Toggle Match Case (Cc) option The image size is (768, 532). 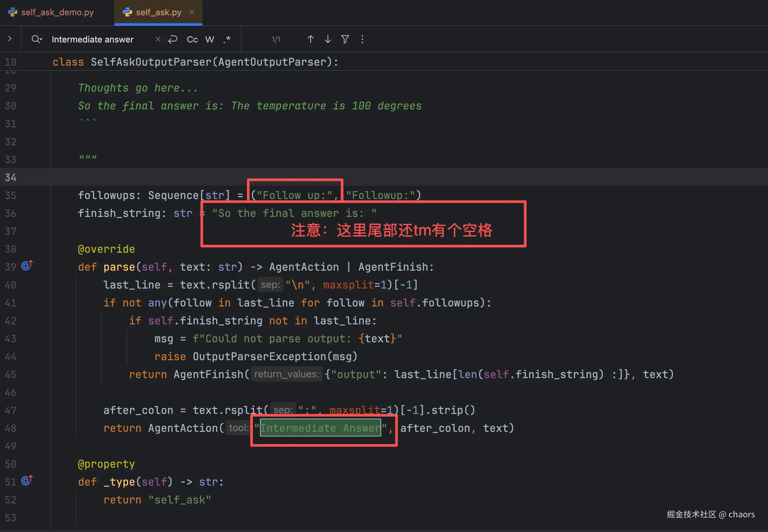192,39
